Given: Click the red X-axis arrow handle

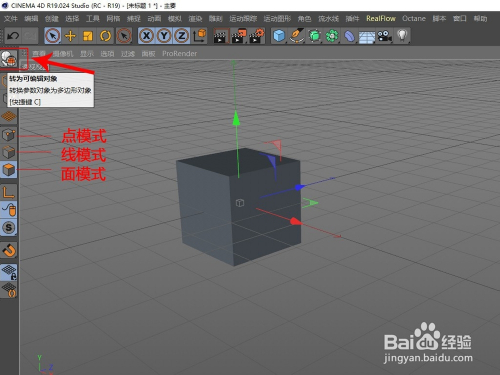Looking at the screenshot, I should (295, 221).
